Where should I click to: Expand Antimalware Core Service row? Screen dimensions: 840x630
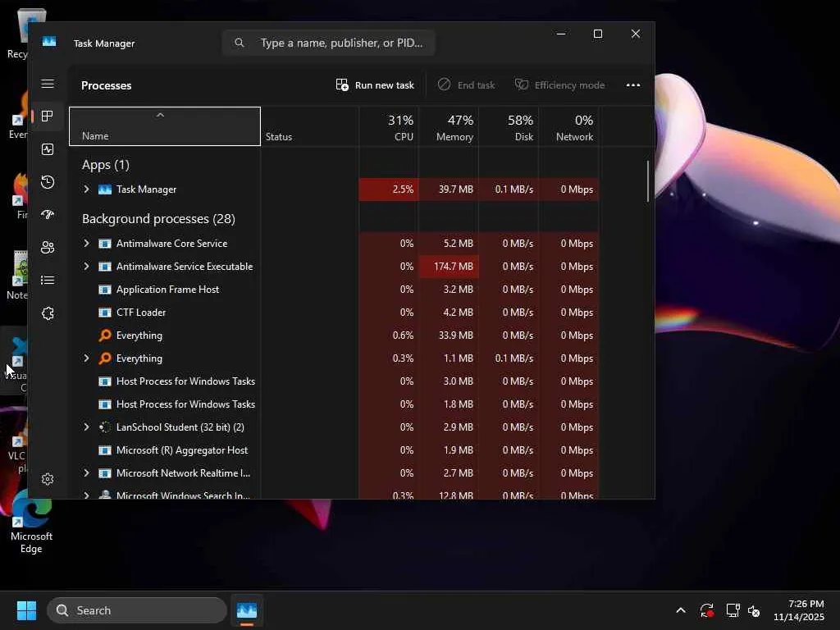(x=86, y=243)
